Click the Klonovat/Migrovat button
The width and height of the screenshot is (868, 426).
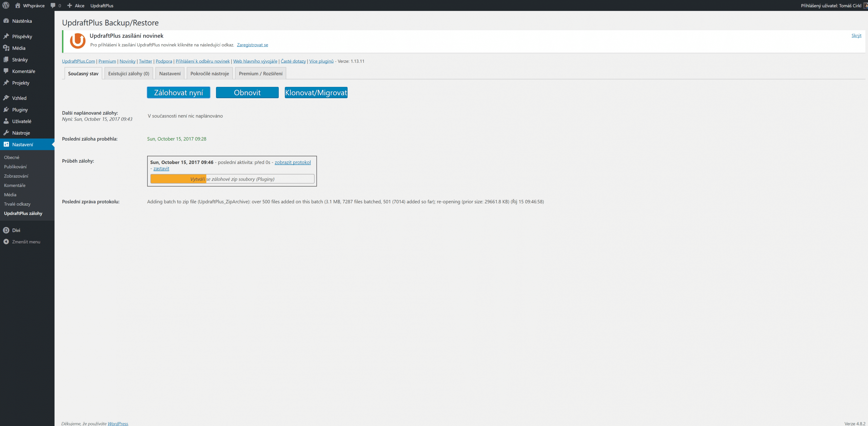coord(316,93)
